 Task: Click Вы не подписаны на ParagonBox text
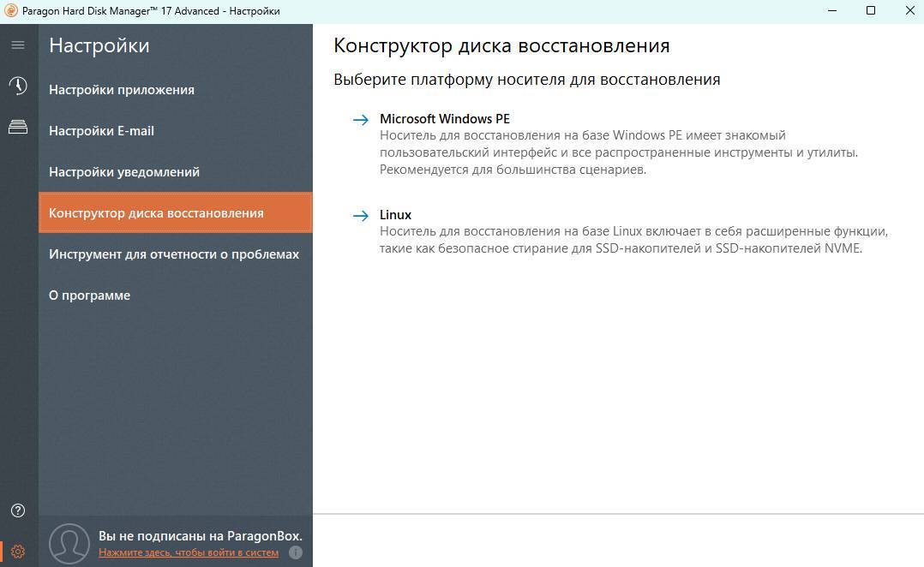click(201, 536)
